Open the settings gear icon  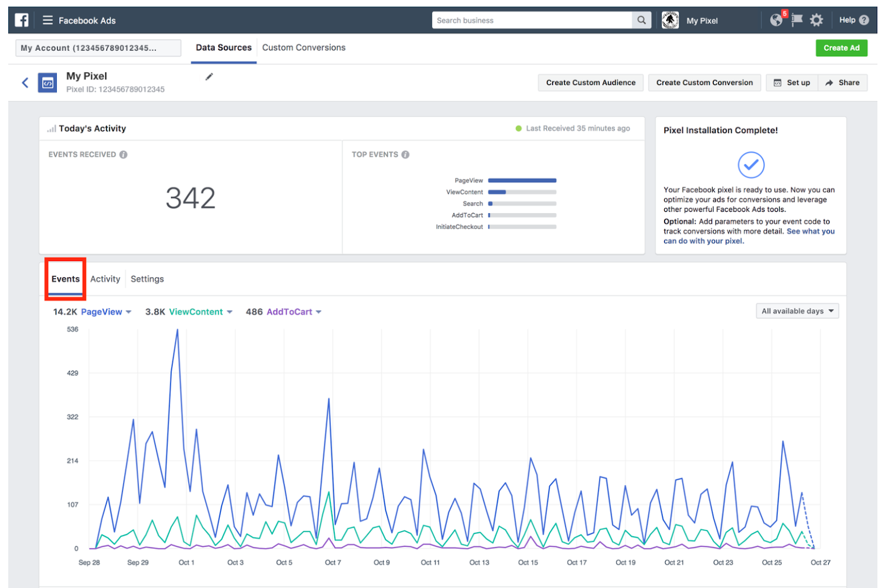coord(817,20)
